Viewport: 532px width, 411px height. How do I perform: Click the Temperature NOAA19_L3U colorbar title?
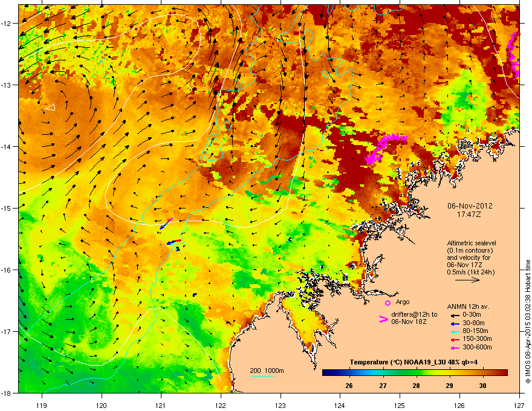[x=414, y=362]
